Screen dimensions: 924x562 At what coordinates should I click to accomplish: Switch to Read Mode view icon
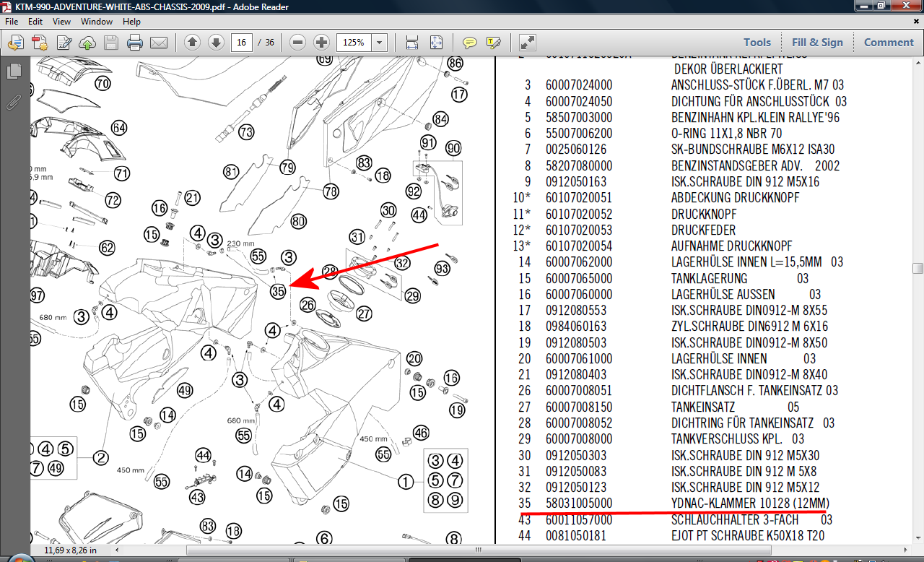click(528, 42)
